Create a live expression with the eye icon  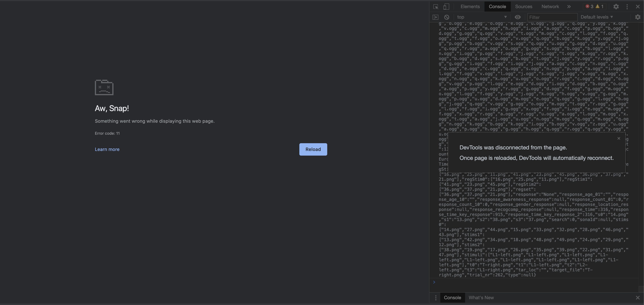pyautogui.click(x=518, y=17)
